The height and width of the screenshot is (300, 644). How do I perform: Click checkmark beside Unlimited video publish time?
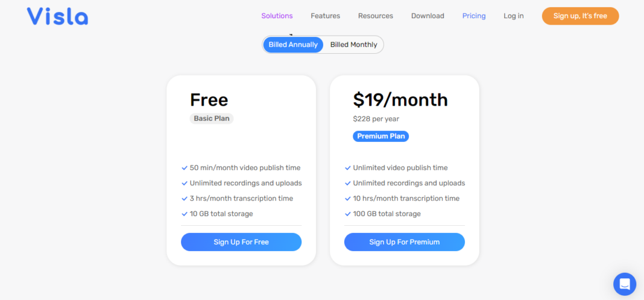pos(348,168)
